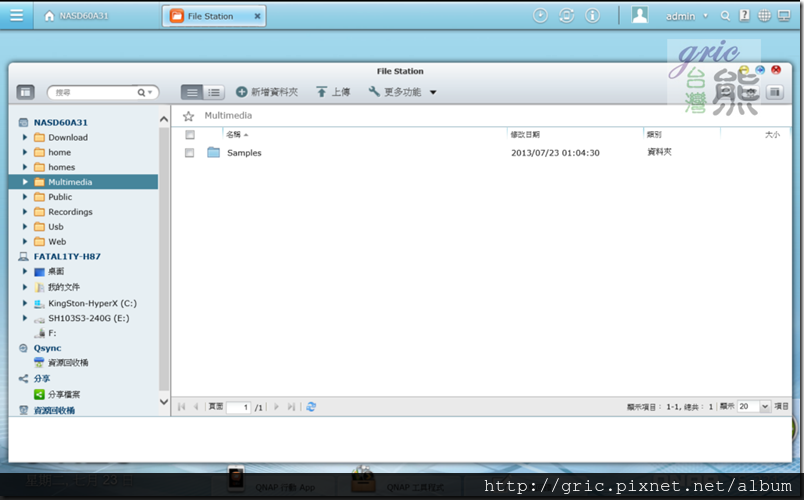Viewport: 804px width, 500px height.
Task: Check the Samples folder checkbox
Action: (190, 153)
